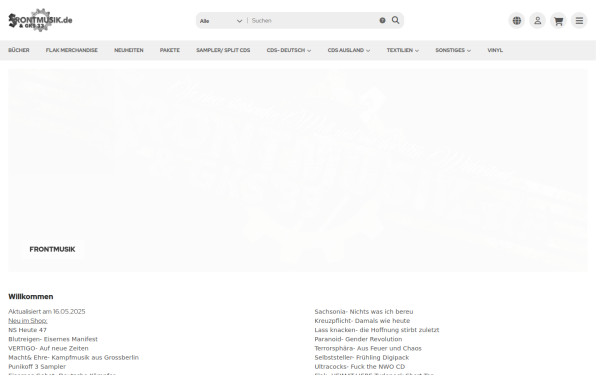Image resolution: width=600 pixels, height=375 pixels.
Task: Click 'Punikoff 3 Sampler' entry
Action: pos(37,367)
